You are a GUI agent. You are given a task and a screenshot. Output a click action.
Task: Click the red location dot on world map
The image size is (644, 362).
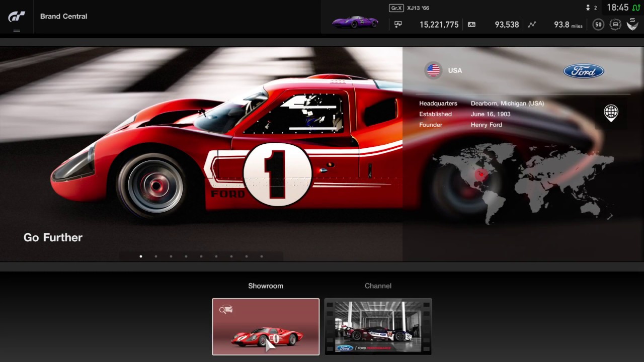click(x=480, y=174)
